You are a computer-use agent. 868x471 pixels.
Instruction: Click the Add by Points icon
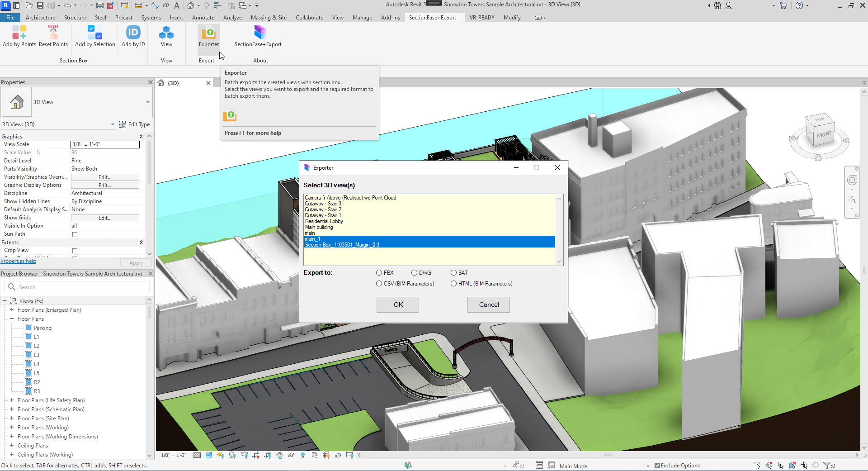click(x=19, y=33)
